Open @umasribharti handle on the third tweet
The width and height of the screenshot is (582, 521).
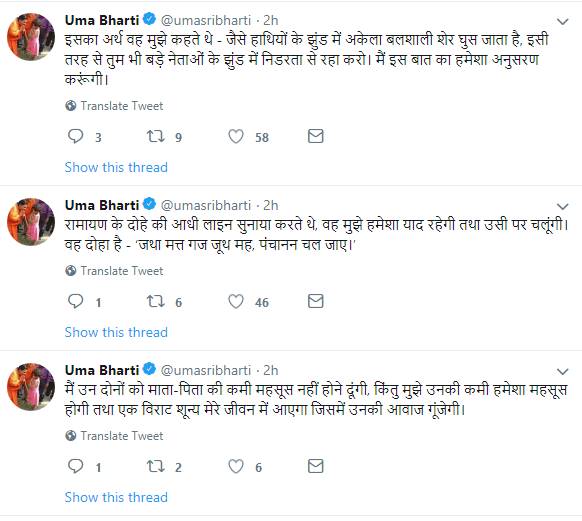[x=206, y=370]
